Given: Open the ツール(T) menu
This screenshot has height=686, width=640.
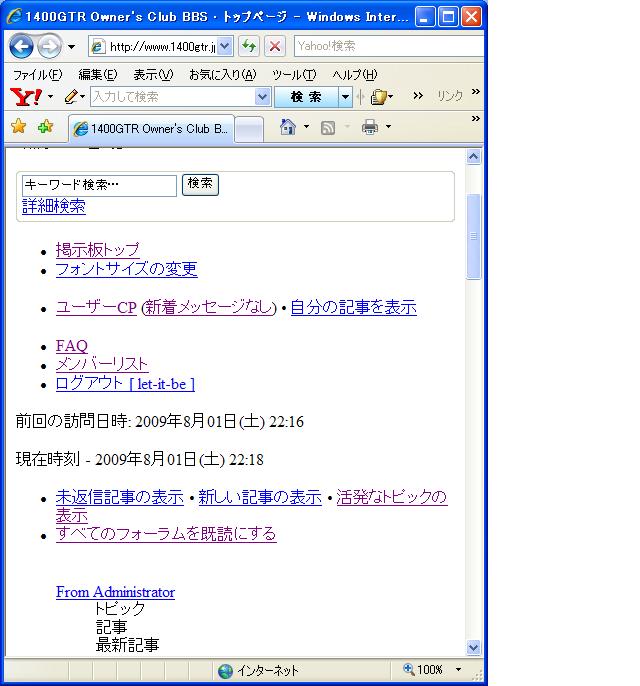Looking at the screenshot, I should 294,75.
